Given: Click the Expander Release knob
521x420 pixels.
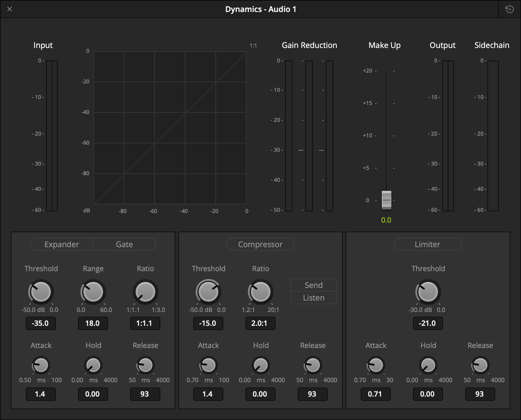Looking at the screenshot, I should [146, 365].
